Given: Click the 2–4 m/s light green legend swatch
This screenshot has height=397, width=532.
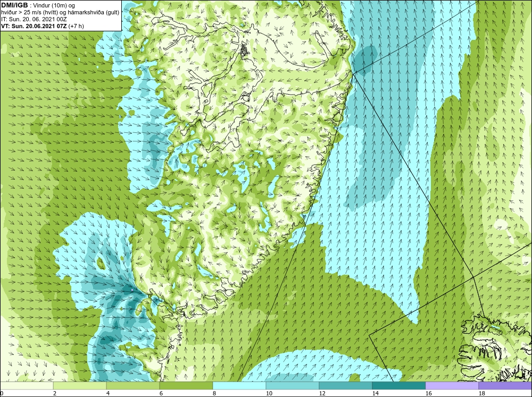Looking at the screenshot, I should 80,385.
